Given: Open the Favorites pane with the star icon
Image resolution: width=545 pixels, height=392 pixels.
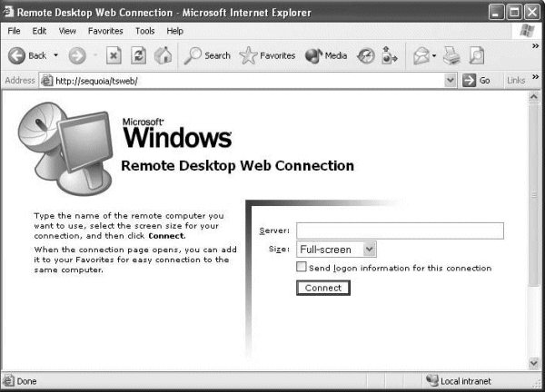Looking at the screenshot, I should [267, 55].
